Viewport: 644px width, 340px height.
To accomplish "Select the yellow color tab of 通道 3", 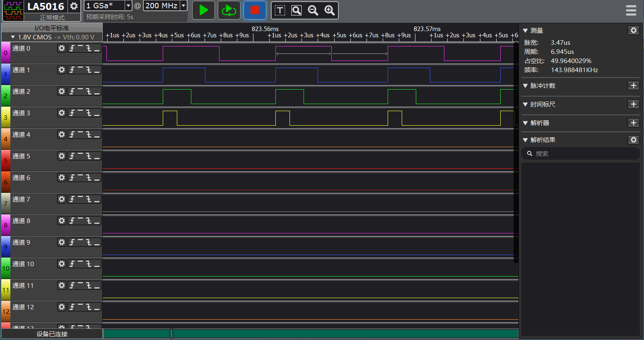I will pyautogui.click(x=5, y=117).
